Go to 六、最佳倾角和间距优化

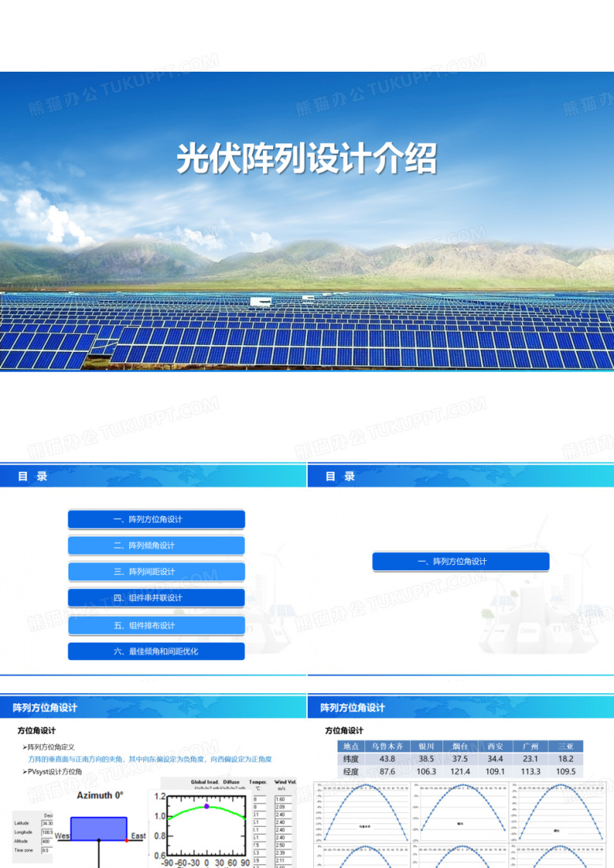(x=157, y=651)
